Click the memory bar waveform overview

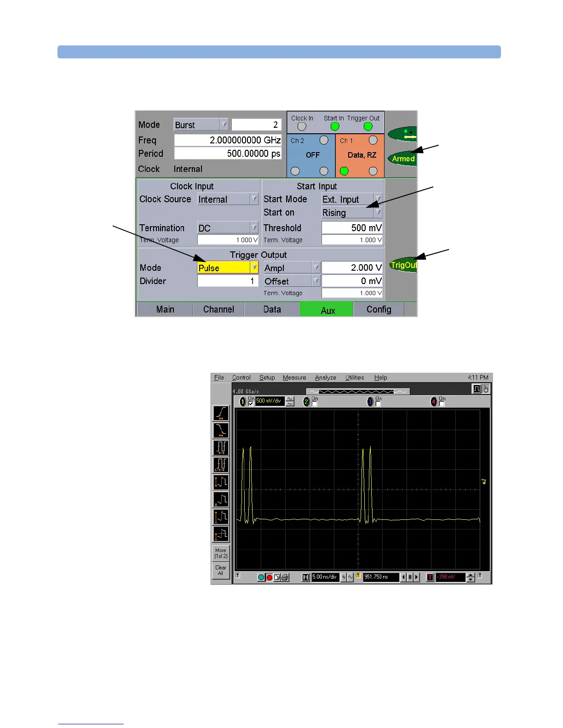tap(358, 392)
